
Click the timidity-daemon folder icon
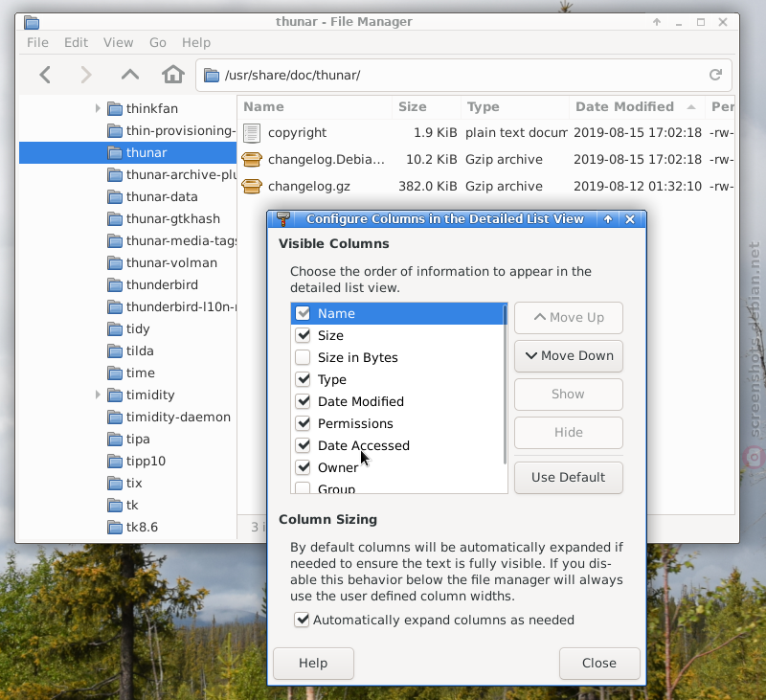point(115,418)
